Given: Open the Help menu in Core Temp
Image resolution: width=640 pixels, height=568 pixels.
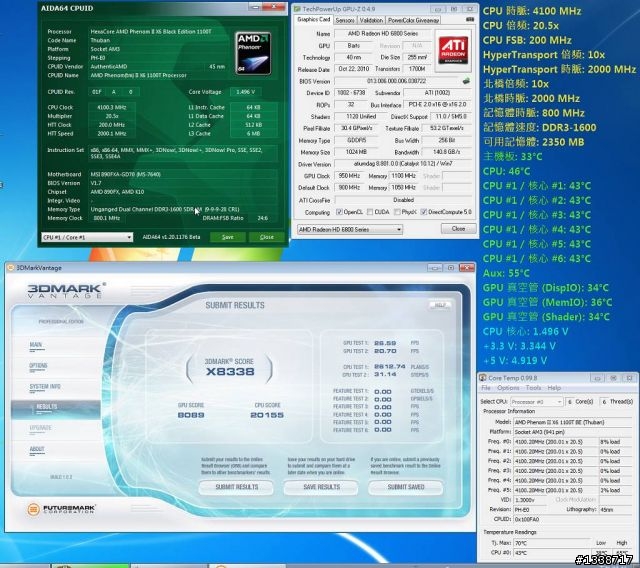Looking at the screenshot, I should (554, 388).
